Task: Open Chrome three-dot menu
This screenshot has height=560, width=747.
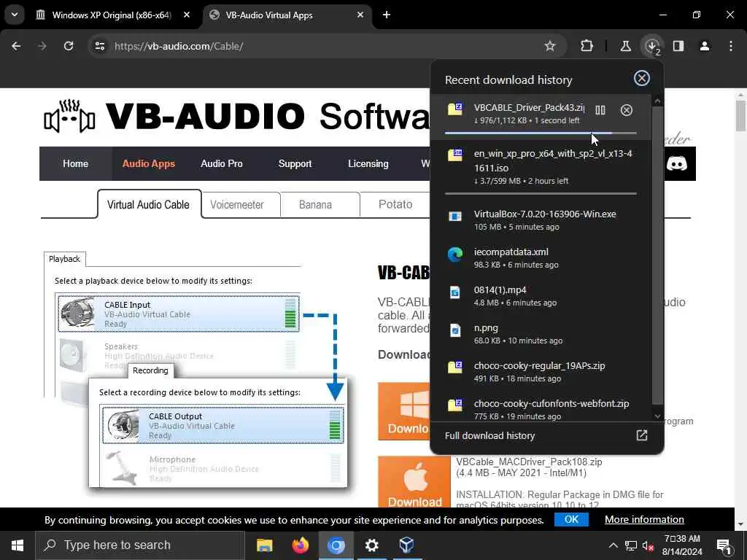Action: pos(731,46)
